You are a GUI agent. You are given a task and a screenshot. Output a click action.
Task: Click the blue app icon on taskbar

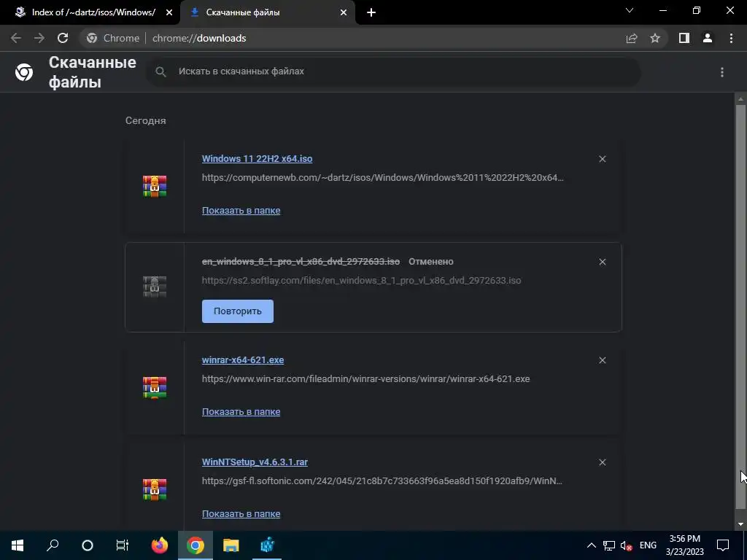click(267, 545)
